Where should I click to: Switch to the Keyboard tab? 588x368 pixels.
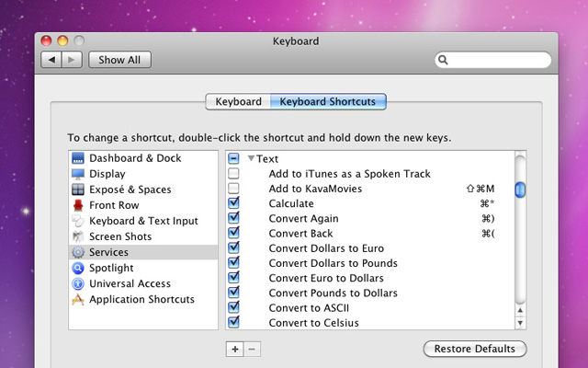click(238, 102)
